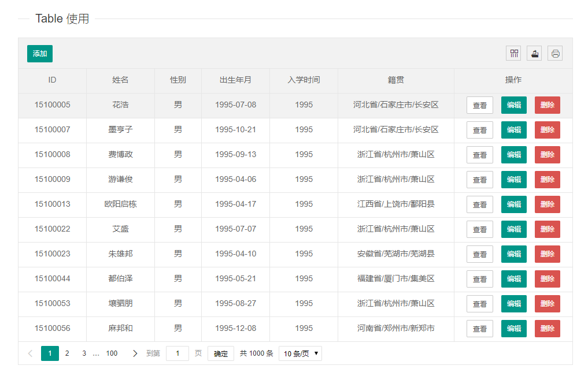This screenshot has width=588, height=380.
Task: Click the 籍贯 column header
Action: click(396, 80)
